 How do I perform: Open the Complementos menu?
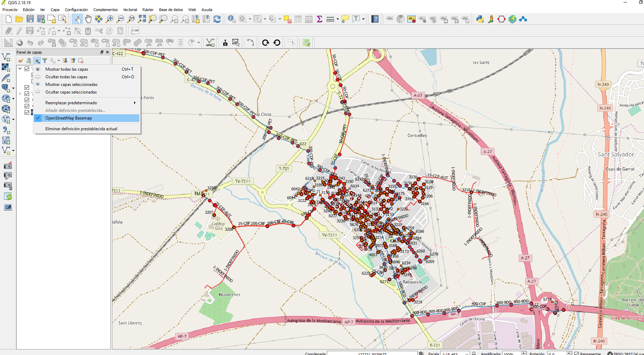(x=105, y=9)
